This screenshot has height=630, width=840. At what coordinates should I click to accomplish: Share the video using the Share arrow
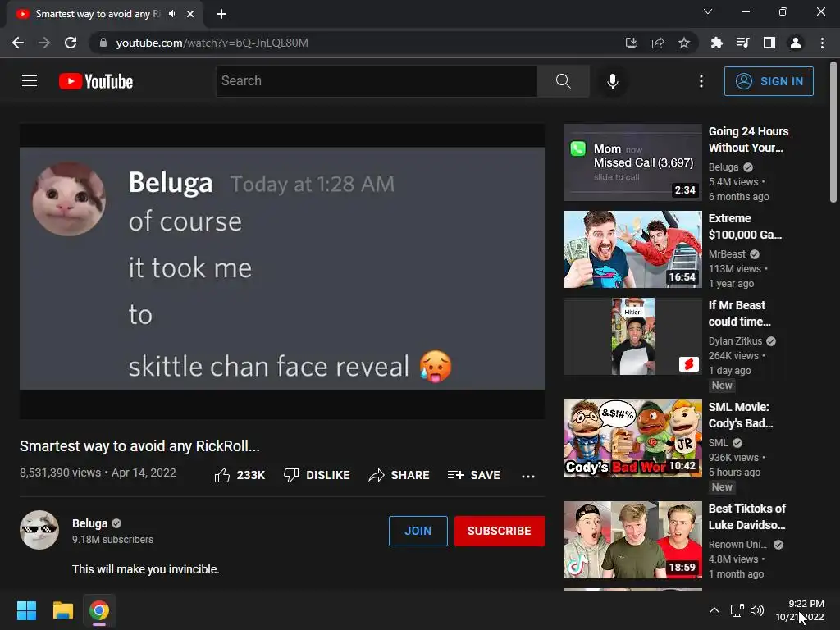point(399,475)
